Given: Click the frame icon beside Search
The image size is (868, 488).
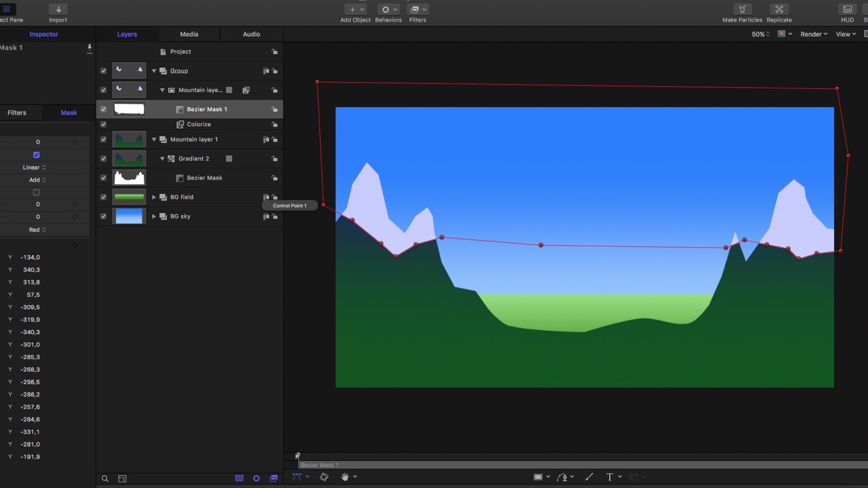Looking at the screenshot, I should coord(122,479).
